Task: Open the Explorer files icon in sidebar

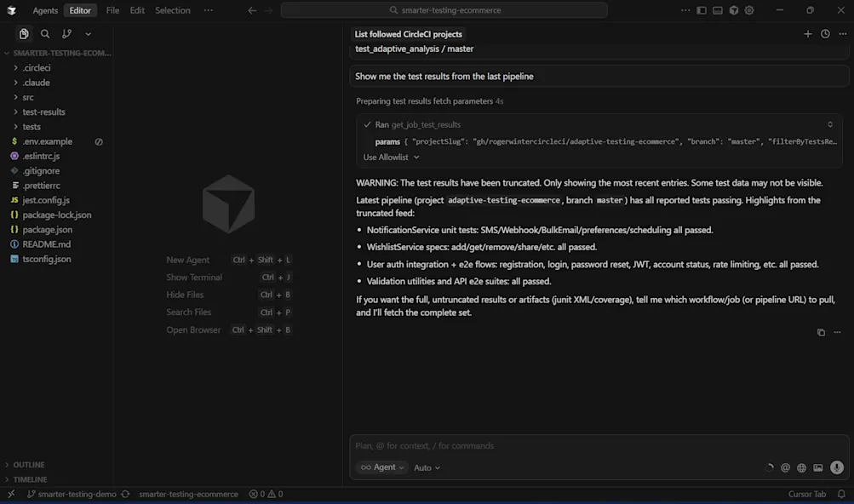Action: click(24, 34)
